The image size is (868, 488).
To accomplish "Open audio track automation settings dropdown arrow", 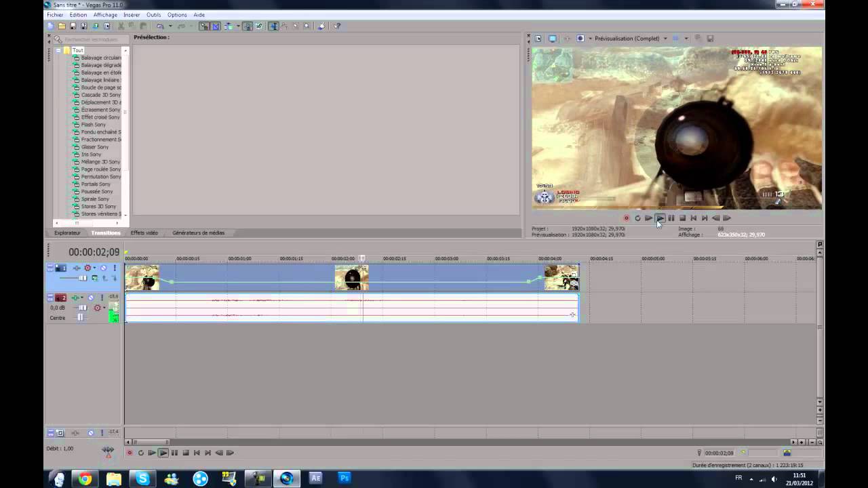I will point(104,308).
